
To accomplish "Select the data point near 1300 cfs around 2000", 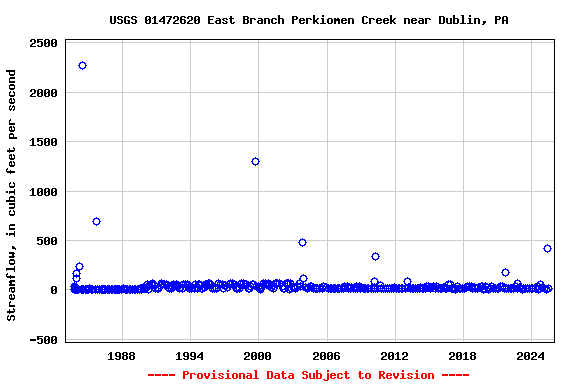I will click(x=255, y=161).
